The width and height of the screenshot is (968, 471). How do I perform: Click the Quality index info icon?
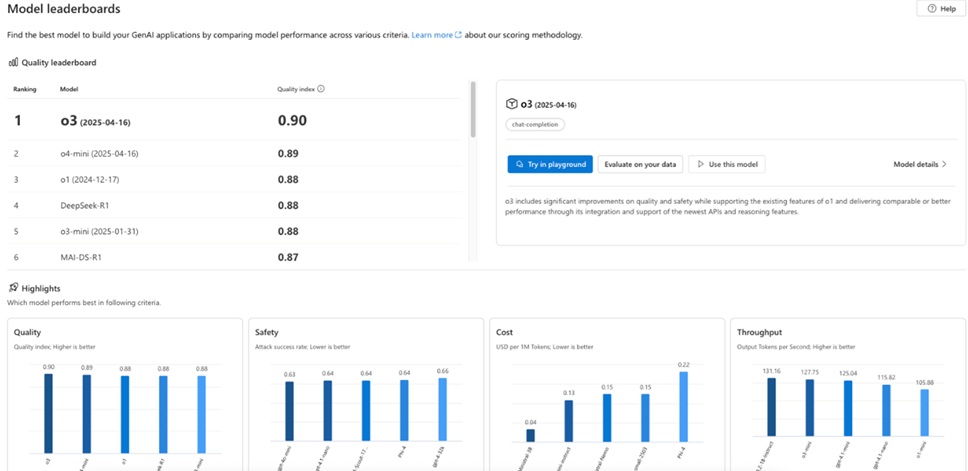(321, 89)
